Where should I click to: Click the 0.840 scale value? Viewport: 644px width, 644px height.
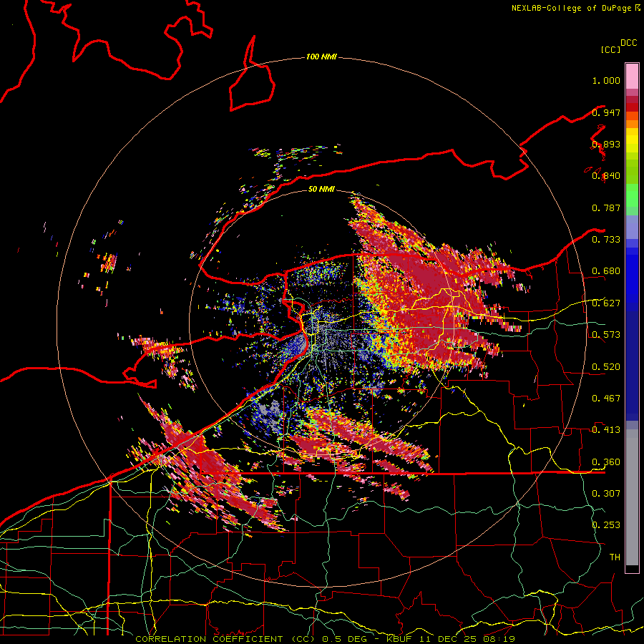pyautogui.click(x=606, y=176)
